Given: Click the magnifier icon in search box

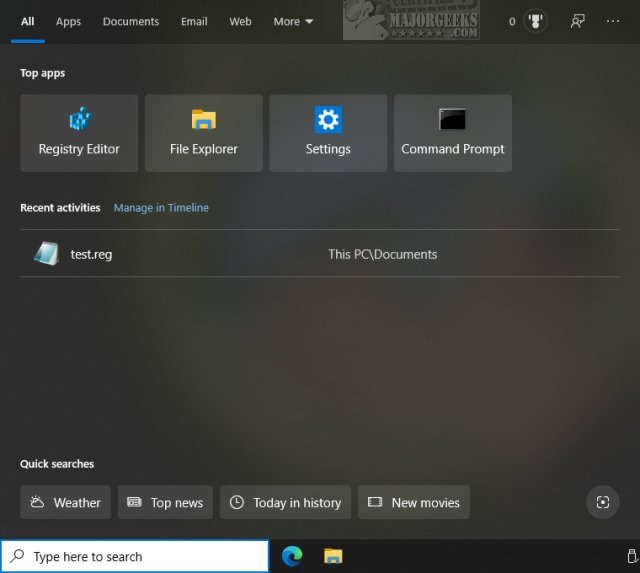Looking at the screenshot, I should tap(17, 555).
